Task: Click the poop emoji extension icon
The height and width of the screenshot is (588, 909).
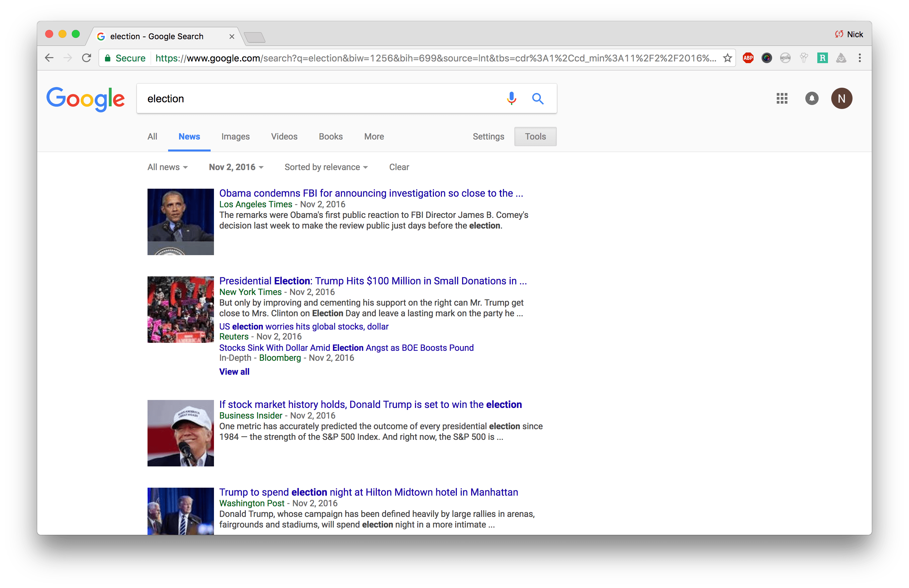Action: pos(842,58)
